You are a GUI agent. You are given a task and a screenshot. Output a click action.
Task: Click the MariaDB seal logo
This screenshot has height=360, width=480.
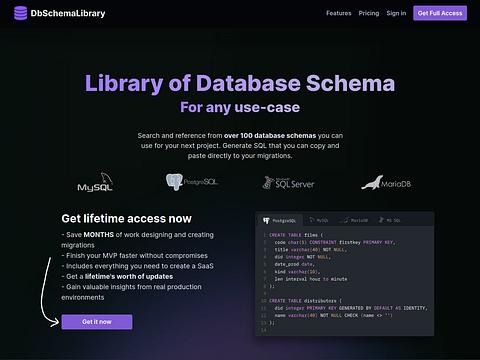click(x=386, y=183)
